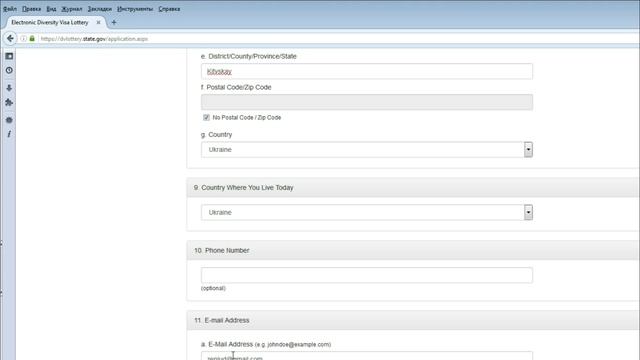Open the Инструменты menu
Screen dimensions: 640x360
coord(135,9)
